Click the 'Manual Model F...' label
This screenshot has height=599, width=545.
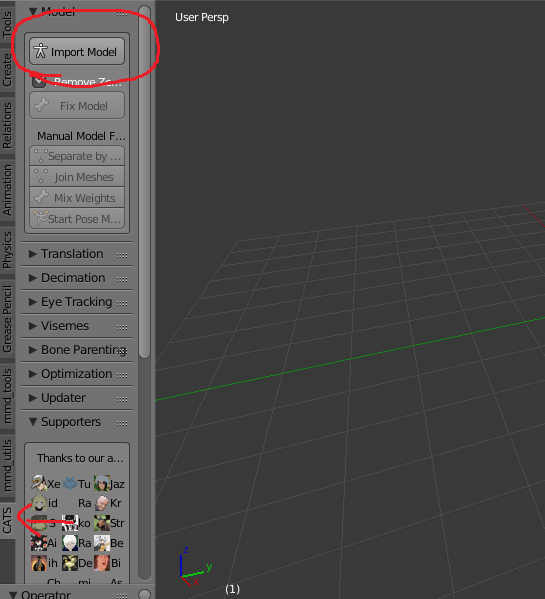click(x=81, y=136)
